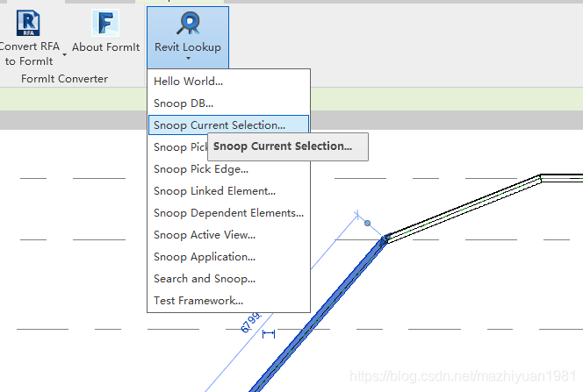Choose Snoop Active View... entry
The height and width of the screenshot is (392, 583).
pyautogui.click(x=228, y=235)
